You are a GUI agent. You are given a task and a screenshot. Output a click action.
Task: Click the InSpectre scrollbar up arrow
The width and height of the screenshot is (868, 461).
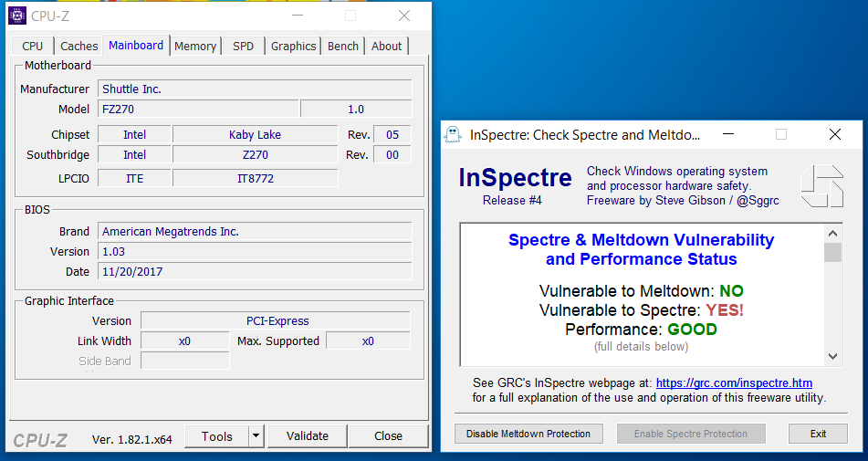[833, 233]
